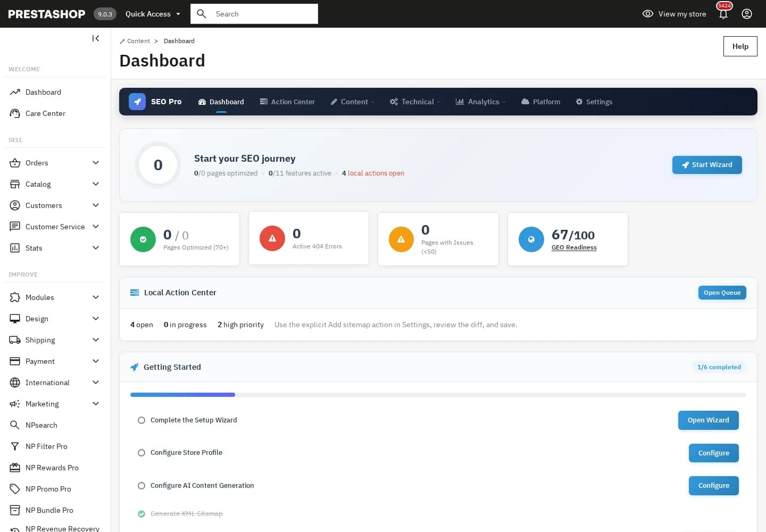Go to the Platform tab

coord(541,102)
